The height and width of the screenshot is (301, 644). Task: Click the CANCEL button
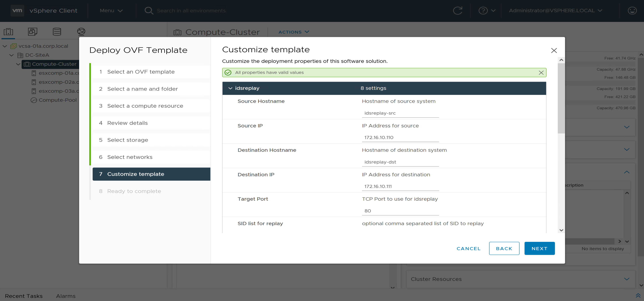(469, 249)
